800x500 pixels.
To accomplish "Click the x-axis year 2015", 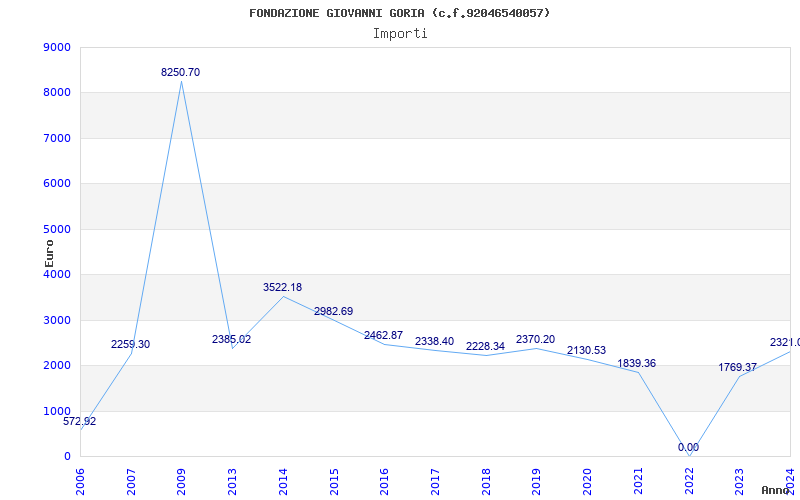I will (334, 482).
